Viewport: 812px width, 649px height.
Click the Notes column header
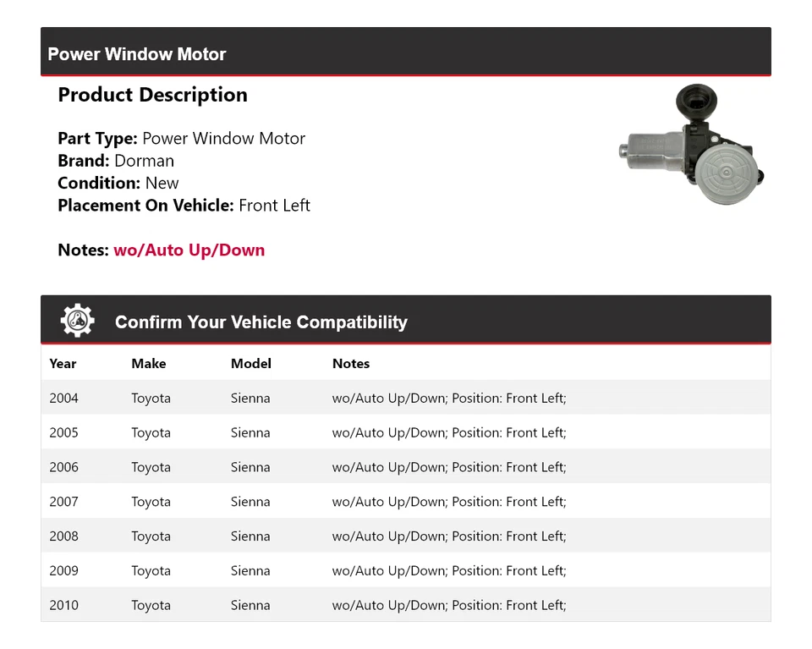350,364
